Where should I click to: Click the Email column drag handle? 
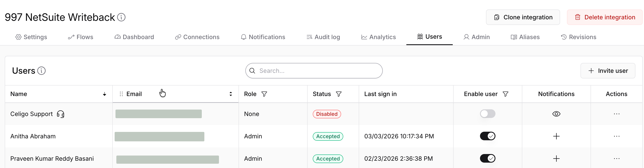coord(121,94)
